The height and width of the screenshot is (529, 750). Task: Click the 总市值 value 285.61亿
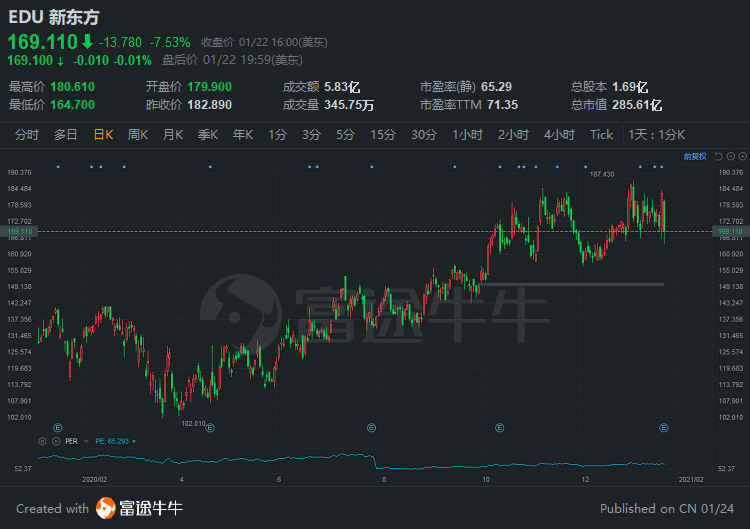pyautogui.click(x=637, y=105)
